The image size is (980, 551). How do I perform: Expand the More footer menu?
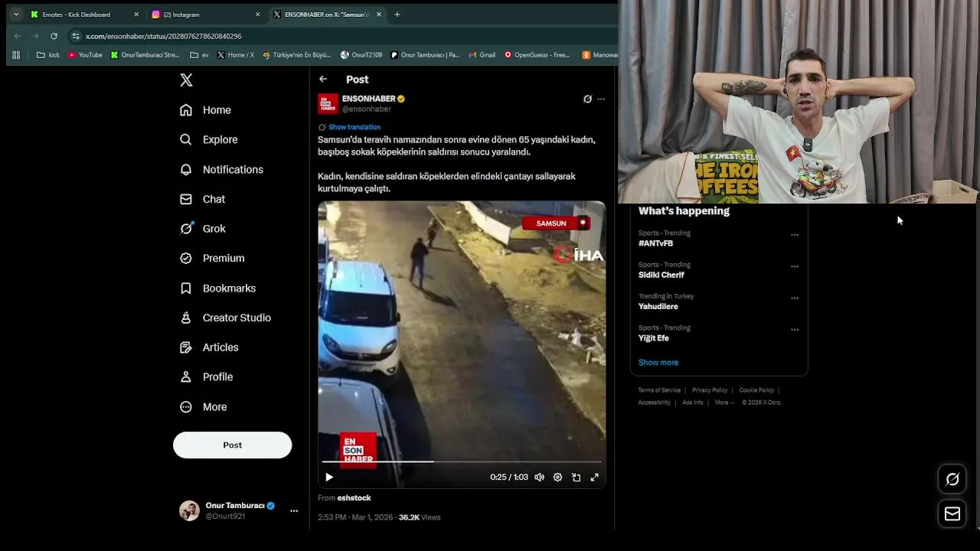point(724,403)
